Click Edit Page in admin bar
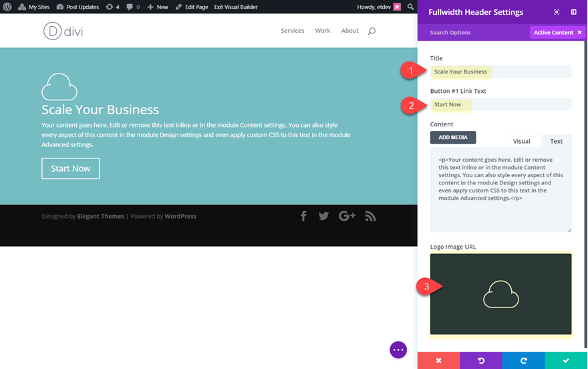588x369 pixels. 192,7
